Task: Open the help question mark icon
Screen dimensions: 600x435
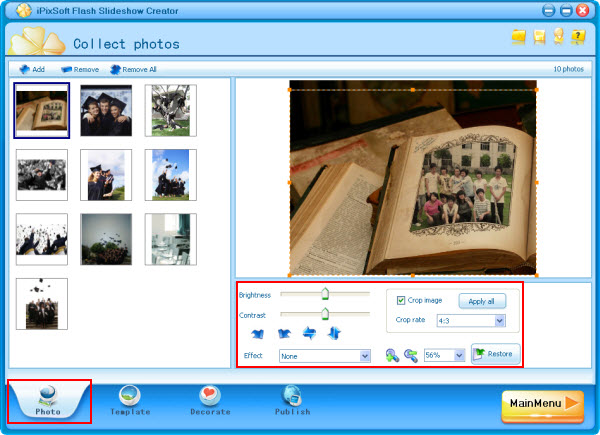Action: pyautogui.click(x=578, y=37)
